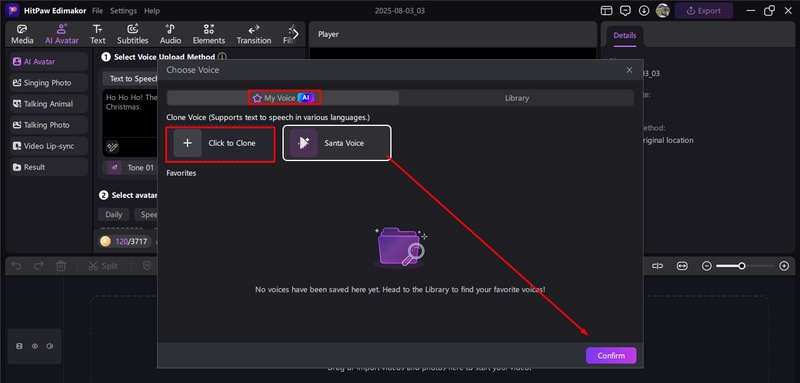This screenshot has height=383, width=800.
Task: Switch to the My Voice tab
Action: coord(284,98)
